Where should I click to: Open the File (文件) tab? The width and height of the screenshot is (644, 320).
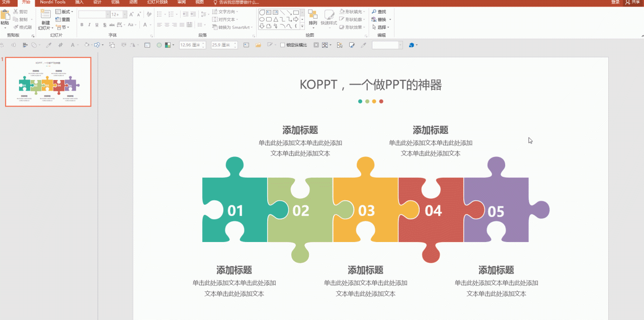(x=6, y=3)
